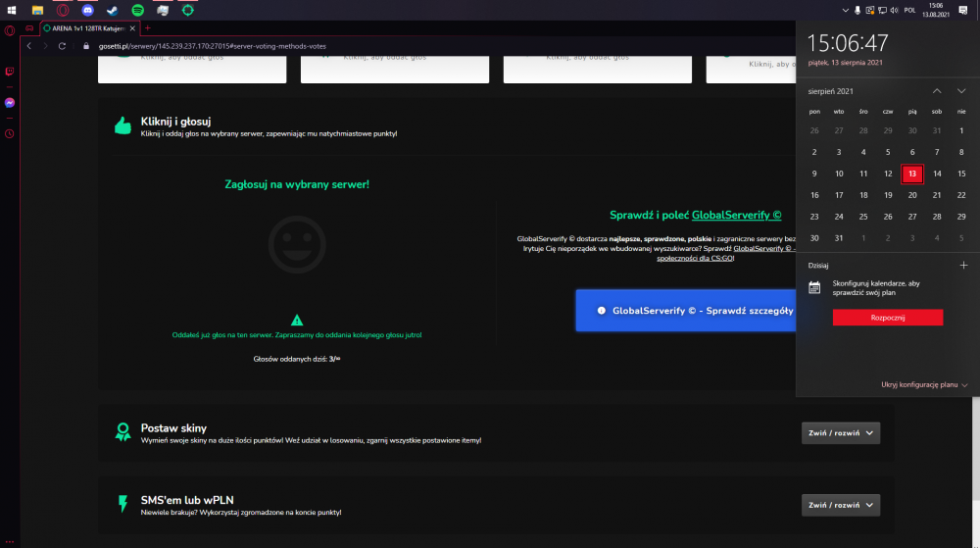Image resolution: width=980 pixels, height=548 pixels.
Task: Click the third Kliknij, aby oddać głos card
Action: click(598, 69)
